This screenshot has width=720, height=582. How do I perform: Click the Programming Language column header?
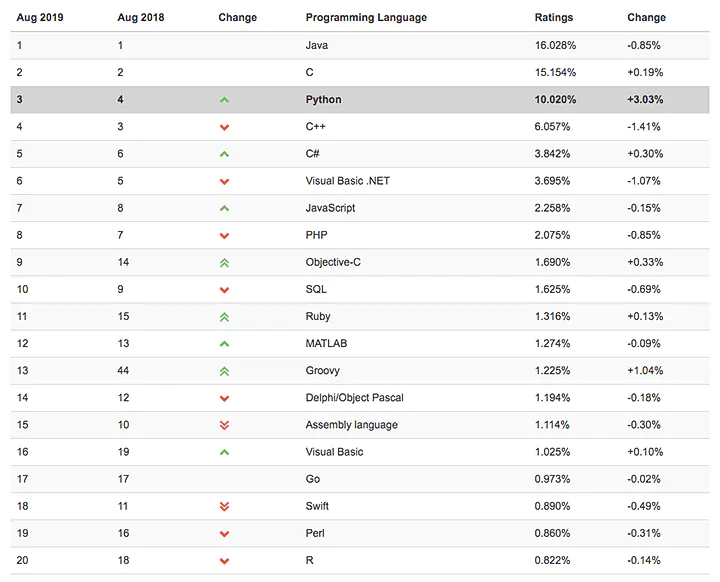366,18
